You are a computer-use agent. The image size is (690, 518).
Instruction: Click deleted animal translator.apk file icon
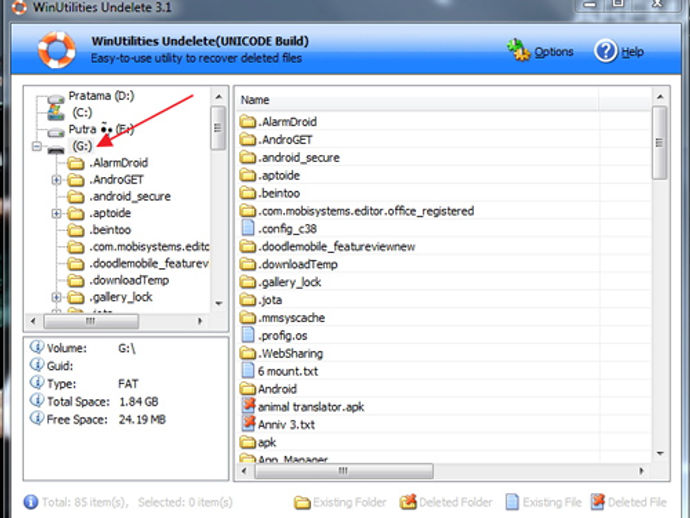click(x=249, y=406)
